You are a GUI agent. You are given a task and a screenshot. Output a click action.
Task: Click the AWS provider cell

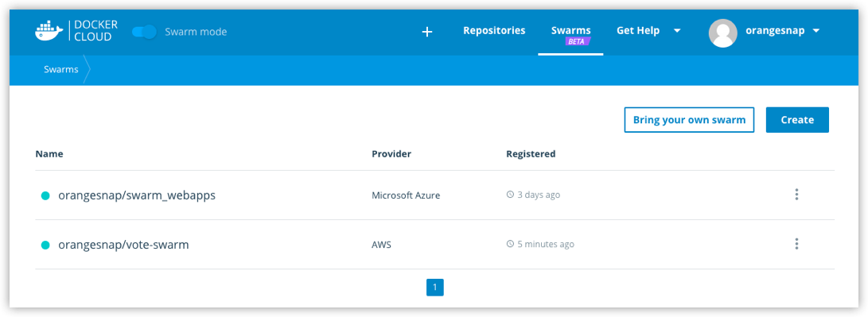click(x=381, y=245)
